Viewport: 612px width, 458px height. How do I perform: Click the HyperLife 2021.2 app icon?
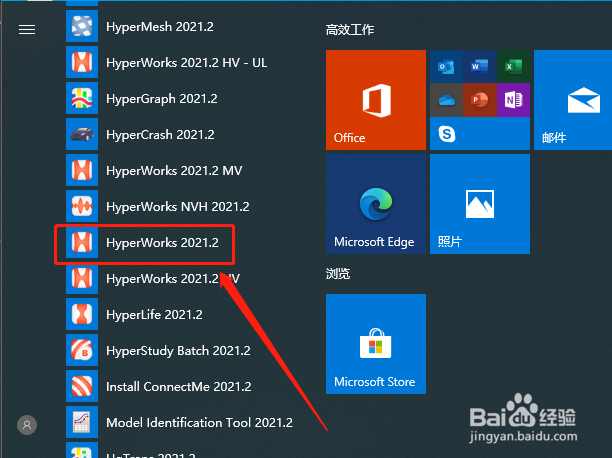point(82,314)
